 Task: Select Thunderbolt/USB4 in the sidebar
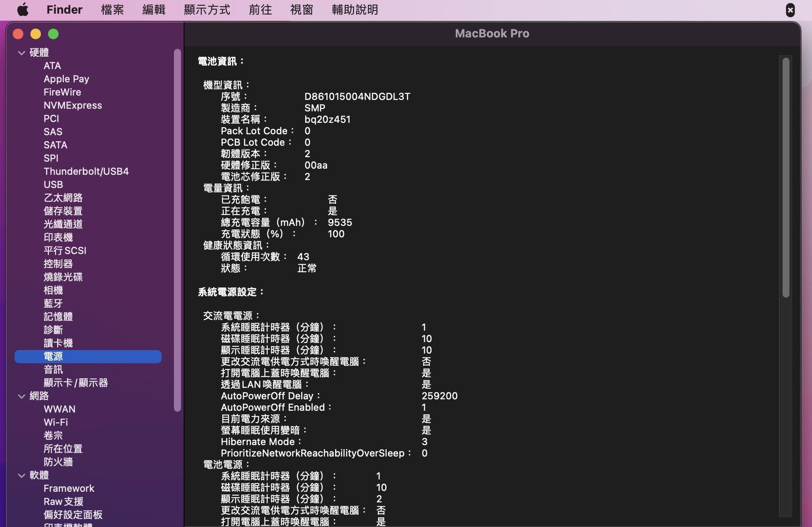(86, 171)
